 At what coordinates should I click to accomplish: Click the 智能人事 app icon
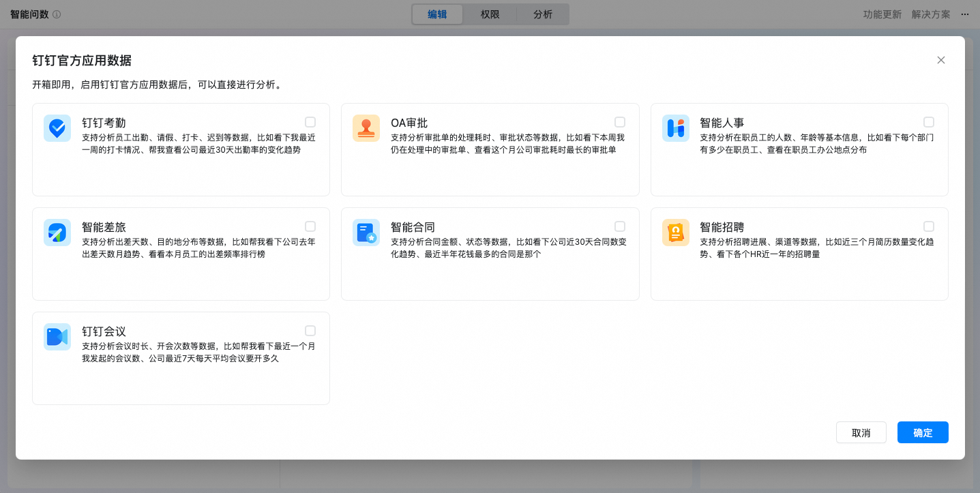point(676,128)
